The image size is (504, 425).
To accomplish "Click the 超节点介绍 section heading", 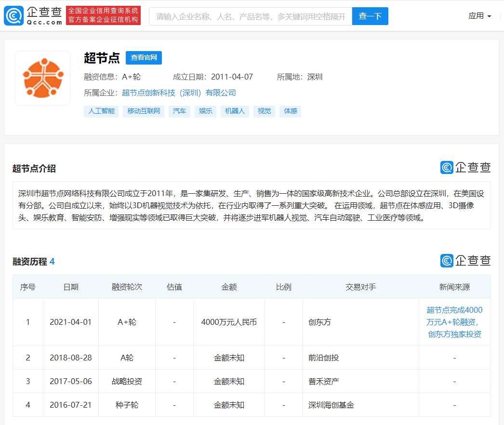I will [x=34, y=169].
